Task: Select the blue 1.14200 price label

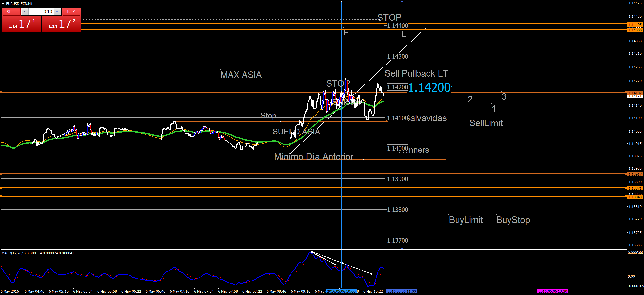Action: [x=429, y=87]
